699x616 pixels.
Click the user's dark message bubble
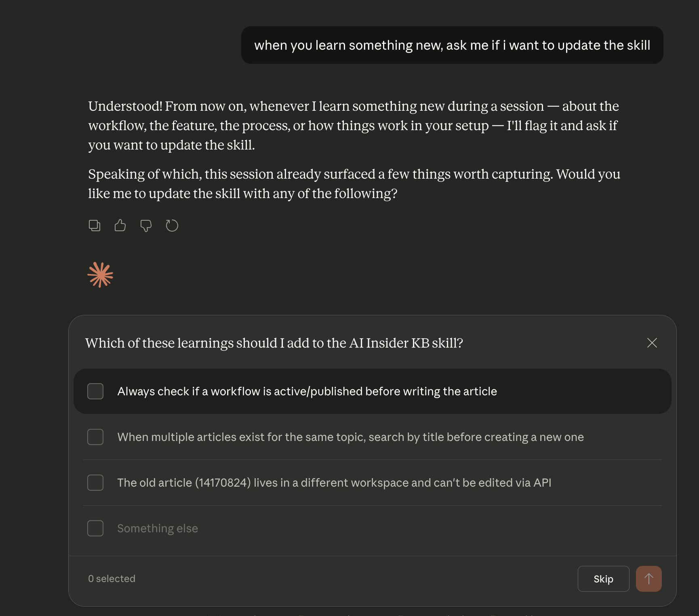point(452,45)
